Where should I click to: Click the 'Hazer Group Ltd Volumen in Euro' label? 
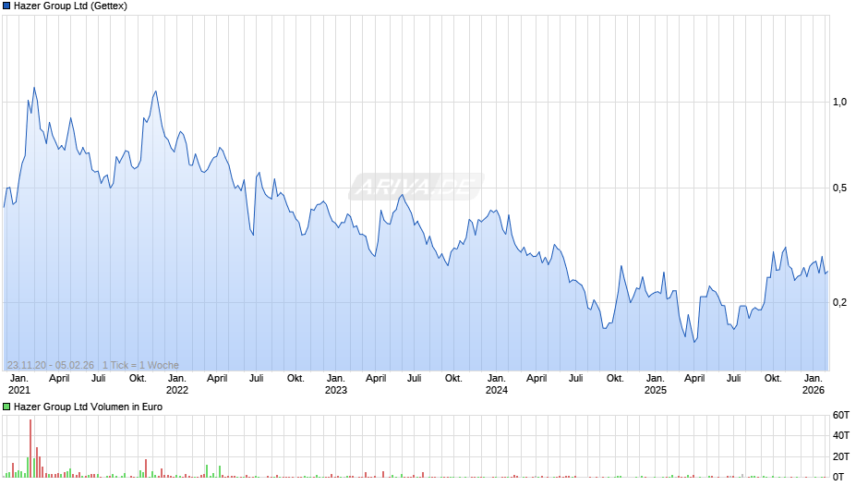pos(88,407)
